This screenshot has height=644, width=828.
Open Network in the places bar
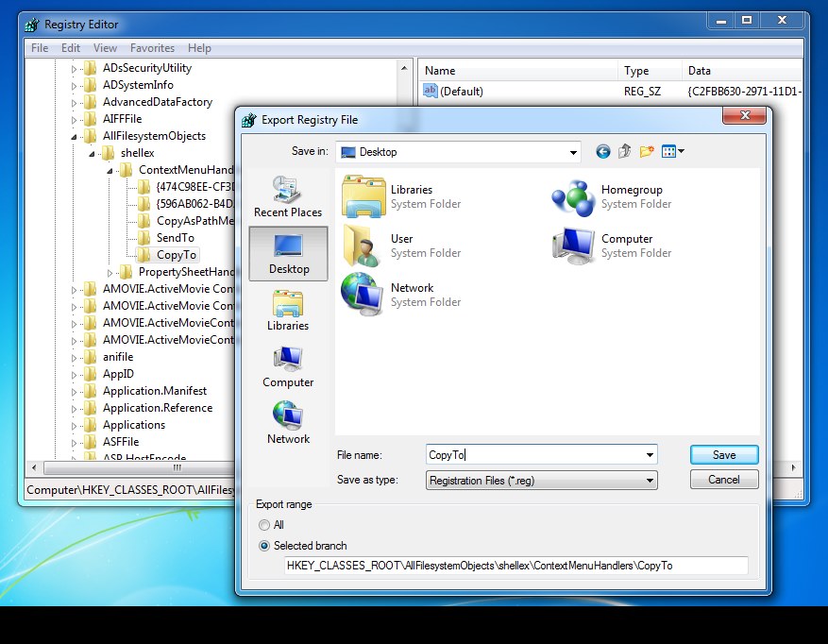pyautogui.click(x=288, y=424)
